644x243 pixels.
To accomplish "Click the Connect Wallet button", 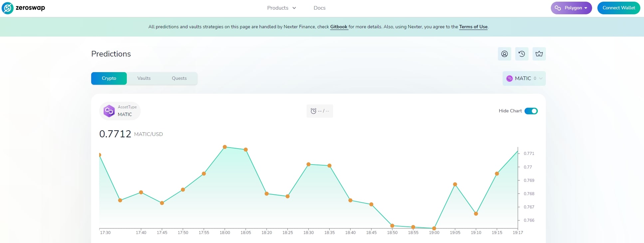I will [x=619, y=8].
